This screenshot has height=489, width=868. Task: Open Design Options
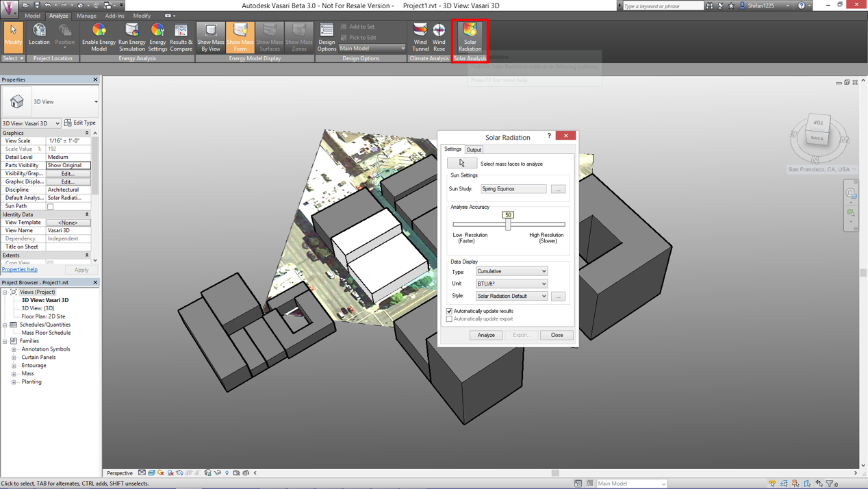click(327, 37)
